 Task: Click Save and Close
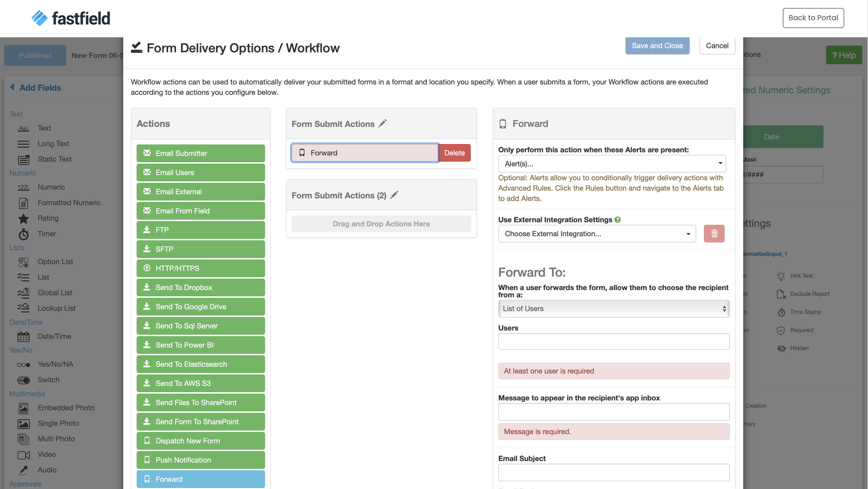(x=657, y=46)
